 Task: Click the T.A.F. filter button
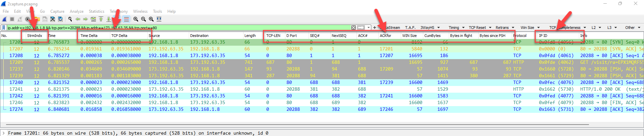point(410,28)
